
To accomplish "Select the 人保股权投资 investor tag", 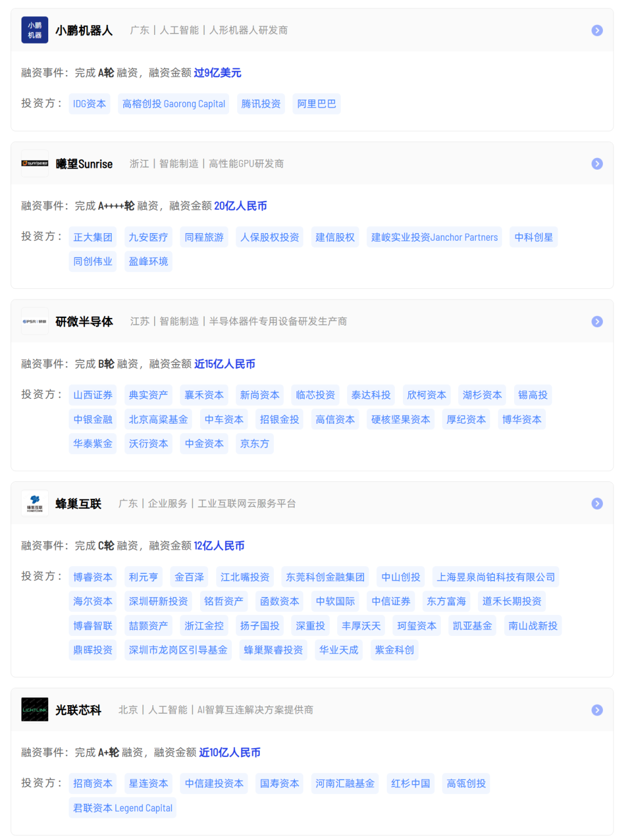I will (x=270, y=237).
